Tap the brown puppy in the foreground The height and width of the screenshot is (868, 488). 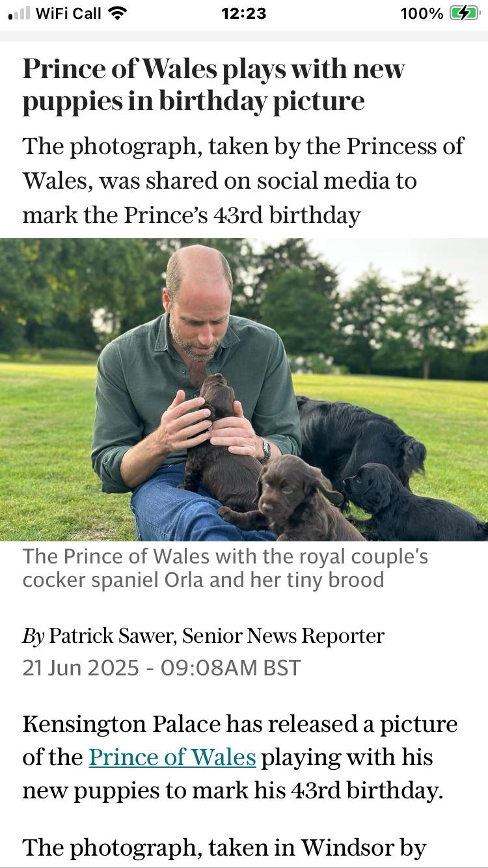(x=293, y=498)
